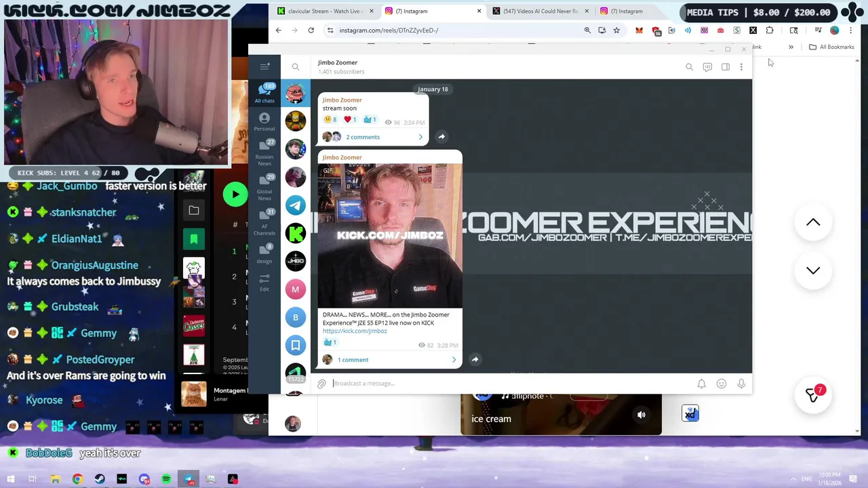Click Edit folders button
This screenshot has width=868, height=488.
[x=264, y=282]
